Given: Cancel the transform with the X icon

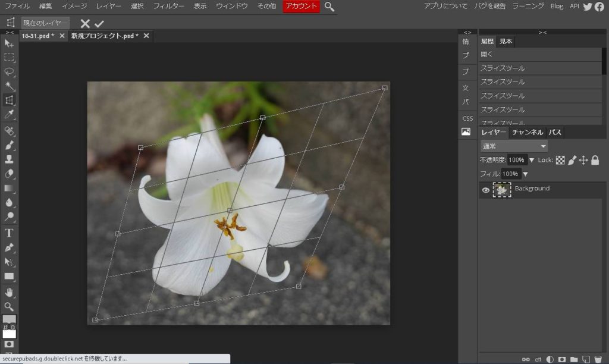Looking at the screenshot, I should pyautogui.click(x=85, y=23).
